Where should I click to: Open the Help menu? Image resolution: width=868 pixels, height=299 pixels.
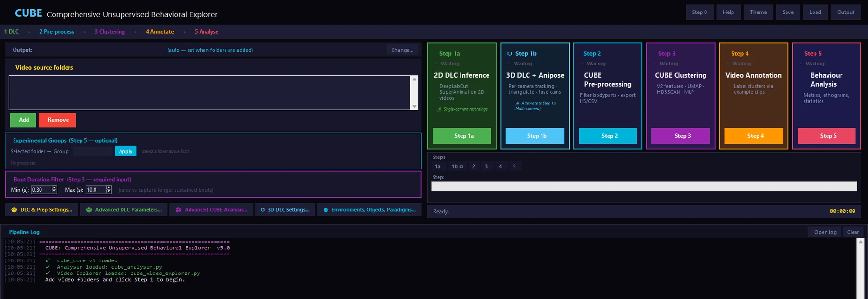(728, 13)
